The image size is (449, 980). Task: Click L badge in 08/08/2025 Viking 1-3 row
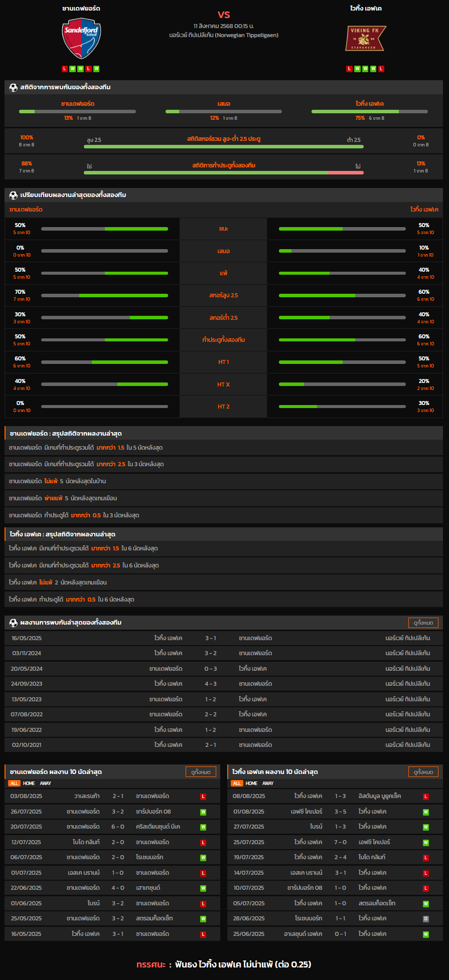[426, 797]
